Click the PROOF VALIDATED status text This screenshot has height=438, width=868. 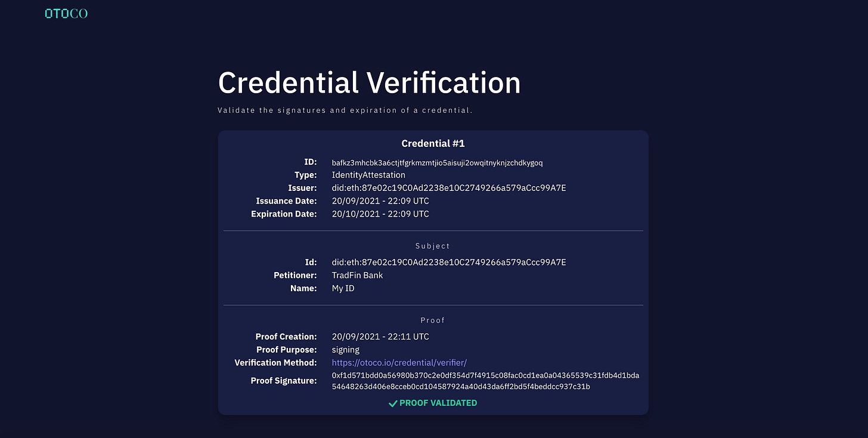438,403
